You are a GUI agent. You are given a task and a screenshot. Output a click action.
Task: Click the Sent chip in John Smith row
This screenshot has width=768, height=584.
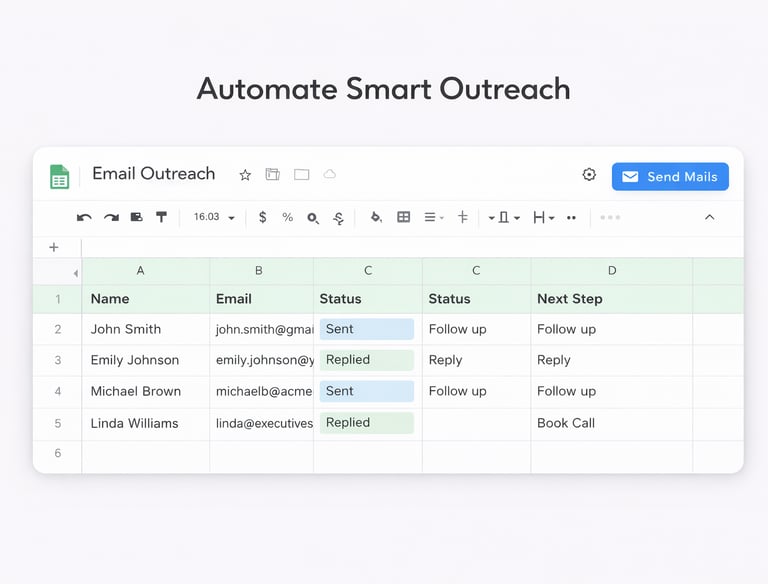click(367, 329)
